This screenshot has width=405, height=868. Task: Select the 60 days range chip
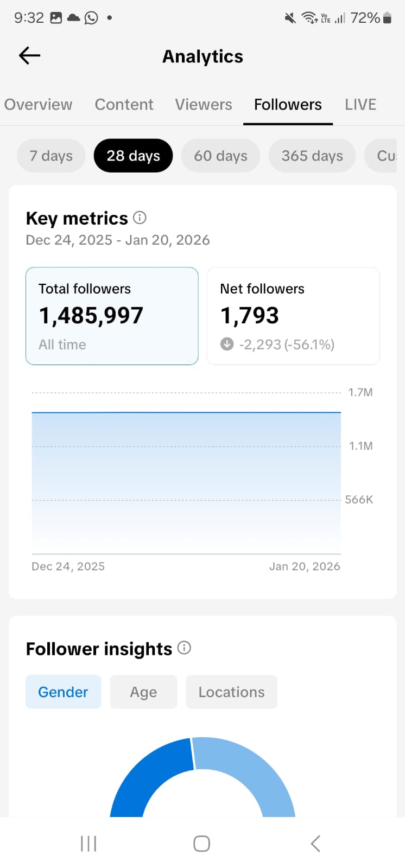click(220, 156)
